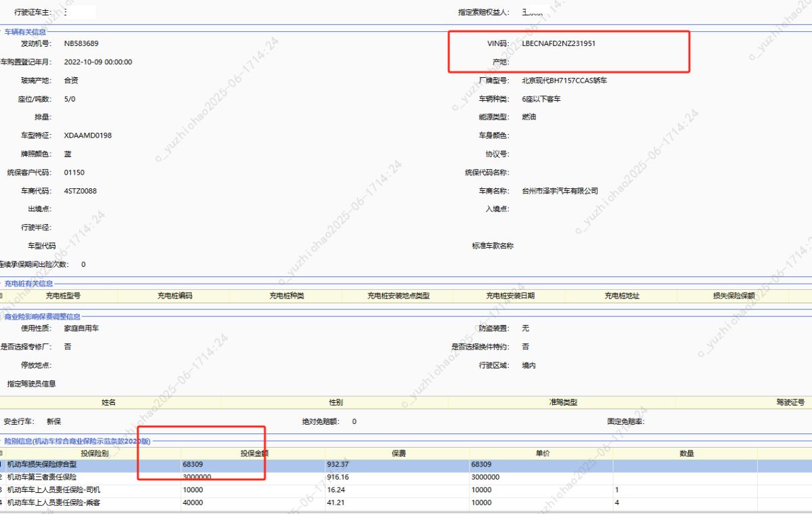Click the 单价 column header
This screenshot has width=812, height=514.
coord(542,453)
